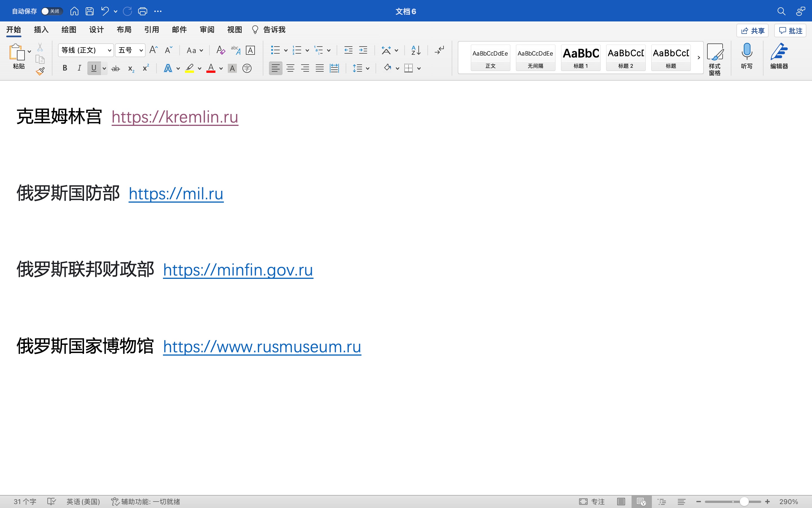Apply superscript formatting

(x=145, y=68)
